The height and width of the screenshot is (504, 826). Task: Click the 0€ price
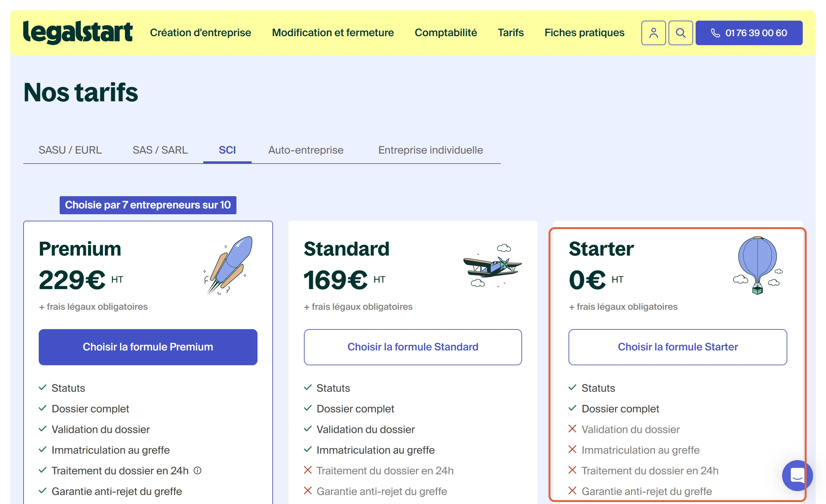click(x=587, y=280)
